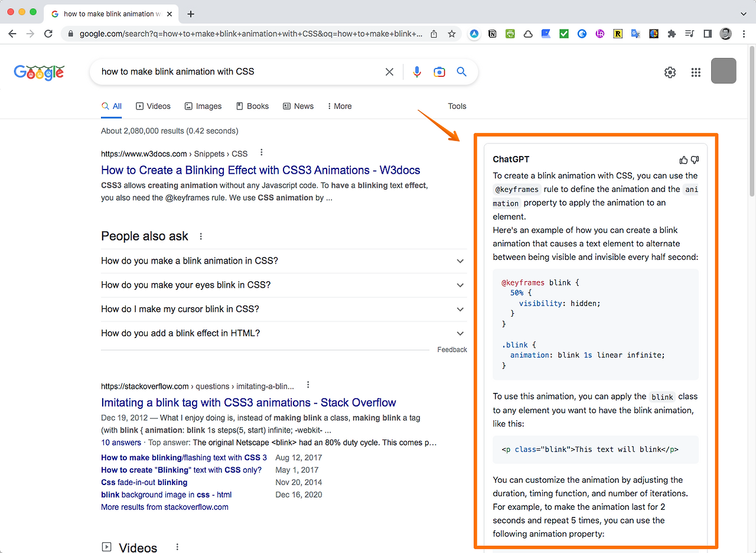This screenshot has height=553, width=756.
Task: Start a voice search with the microphone
Action: [417, 71]
